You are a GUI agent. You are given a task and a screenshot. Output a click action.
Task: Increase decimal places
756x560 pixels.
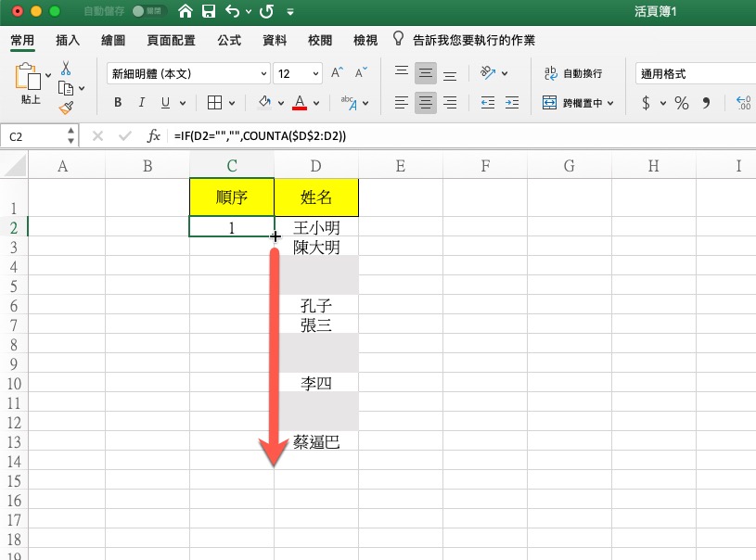click(x=743, y=103)
